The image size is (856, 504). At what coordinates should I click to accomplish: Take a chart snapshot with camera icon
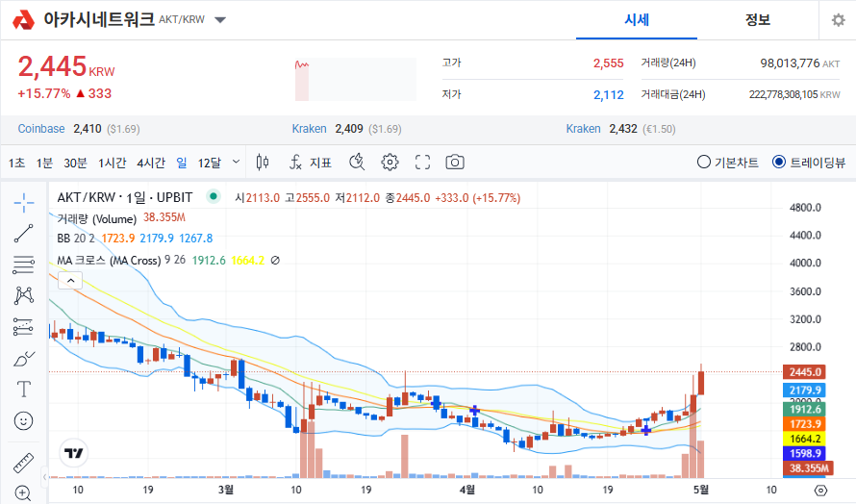(x=455, y=163)
